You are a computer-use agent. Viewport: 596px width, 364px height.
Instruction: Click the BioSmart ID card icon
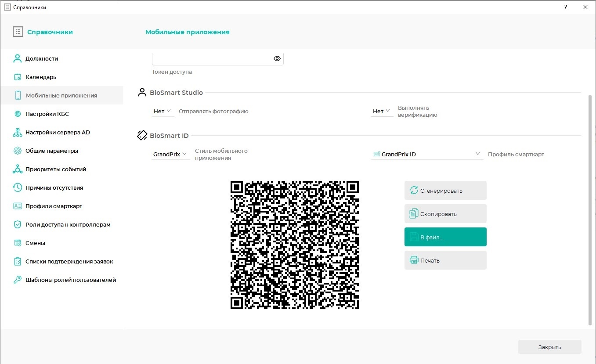[142, 135]
